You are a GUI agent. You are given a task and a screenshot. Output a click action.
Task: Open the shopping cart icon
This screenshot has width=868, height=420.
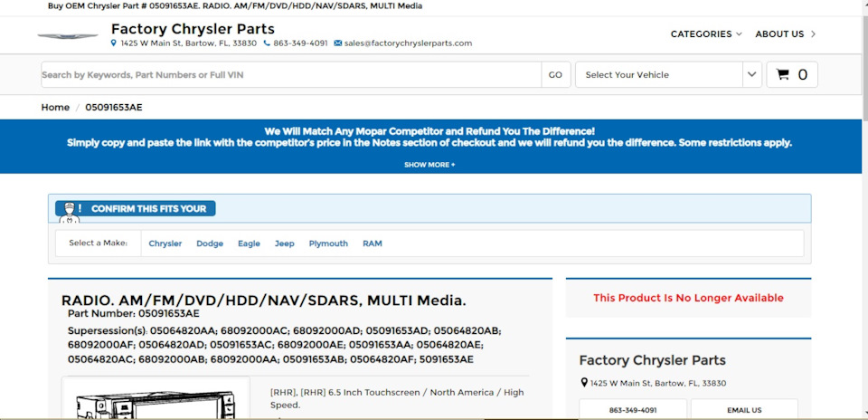782,74
